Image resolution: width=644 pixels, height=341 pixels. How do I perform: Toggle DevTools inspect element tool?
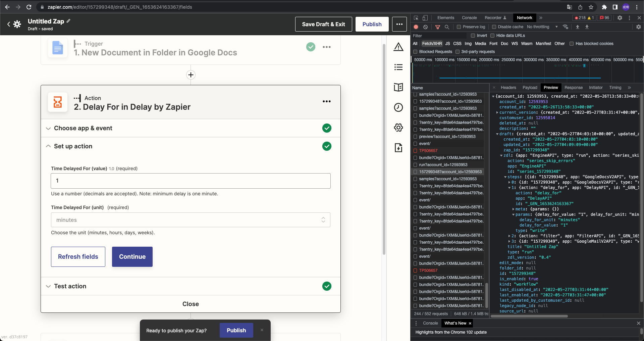coord(416,18)
